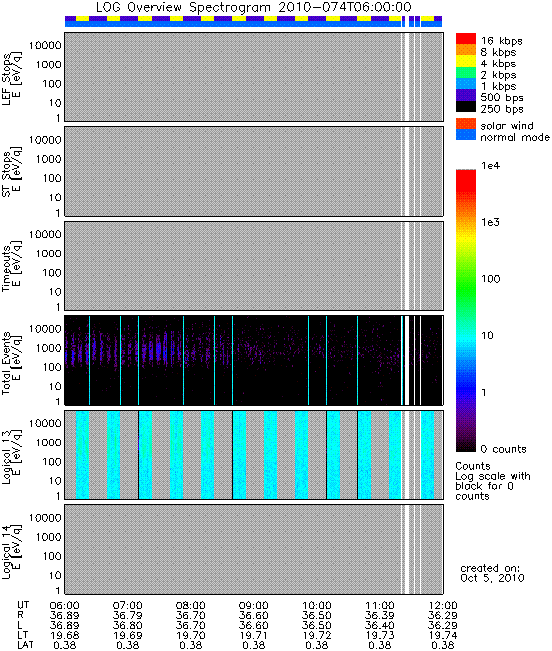Click inside the Timeouts panel
The width and height of the screenshot is (552, 651).
[254, 266]
